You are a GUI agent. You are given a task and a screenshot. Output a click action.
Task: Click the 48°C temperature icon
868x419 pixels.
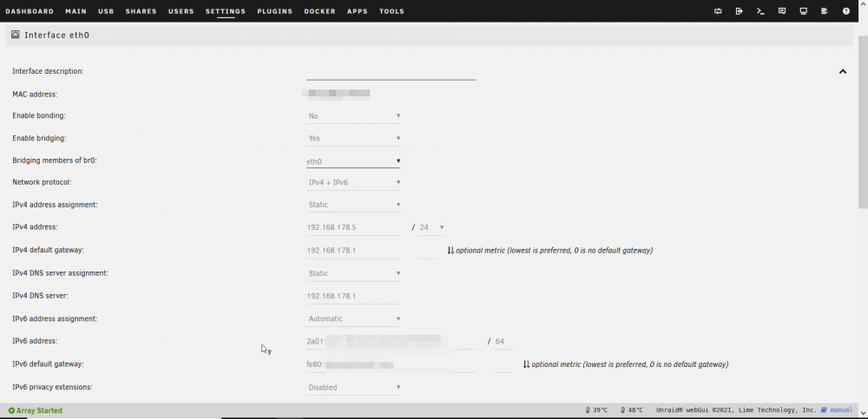[x=622, y=410]
